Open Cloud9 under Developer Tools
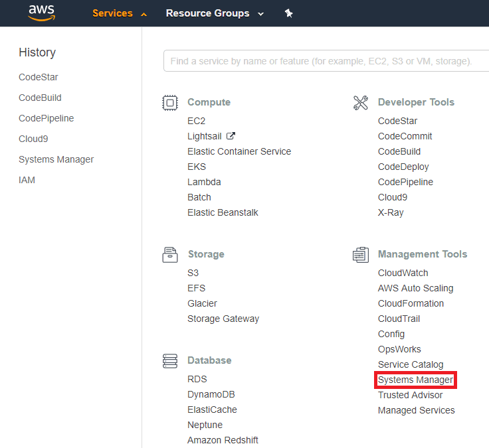Image resolution: width=489 pixels, height=448 pixels. click(x=393, y=197)
